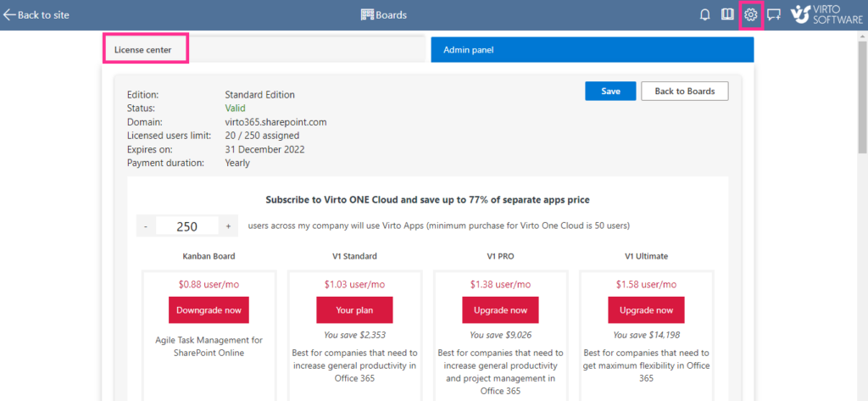
Task: Click the 31 December 2022 expiry date
Action: pyautogui.click(x=264, y=149)
